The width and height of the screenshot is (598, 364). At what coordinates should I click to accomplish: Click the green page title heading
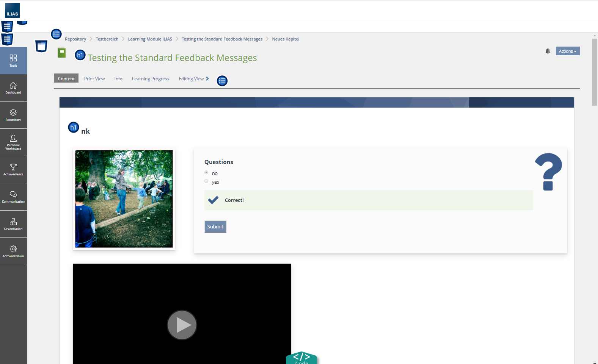(x=172, y=58)
